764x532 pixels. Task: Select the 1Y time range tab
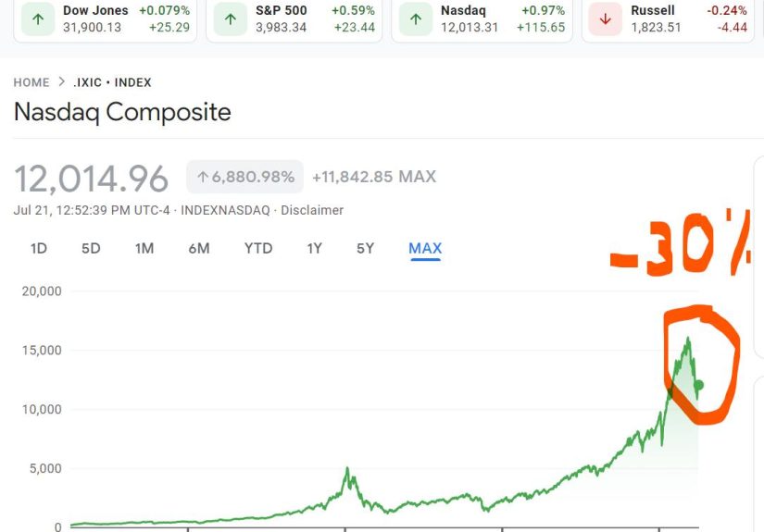(x=315, y=248)
